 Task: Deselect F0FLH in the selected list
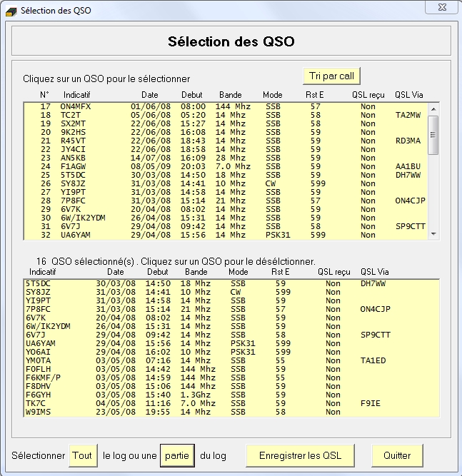[x=231, y=369]
